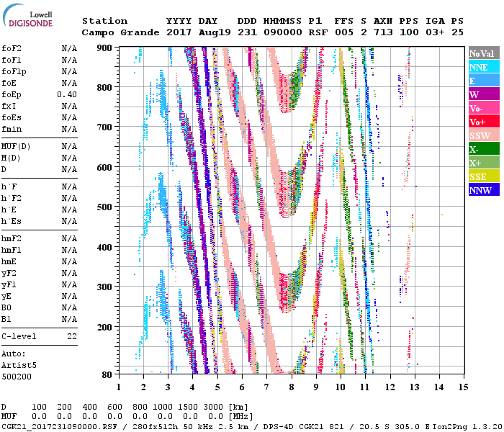Click the h`F2 parameter label
Screen dimensions: 504x432
click(12, 198)
